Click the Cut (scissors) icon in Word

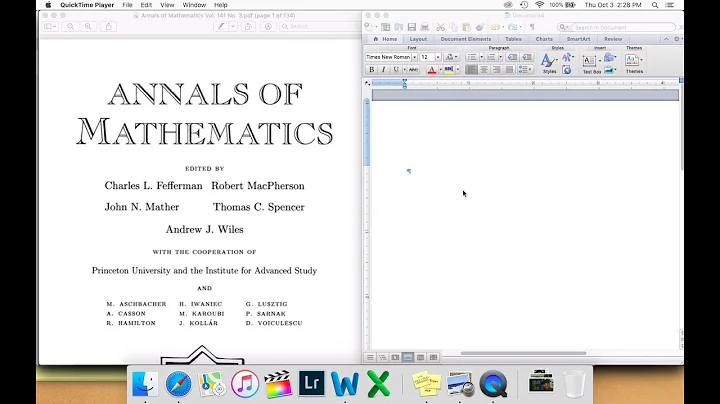point(440,27)
